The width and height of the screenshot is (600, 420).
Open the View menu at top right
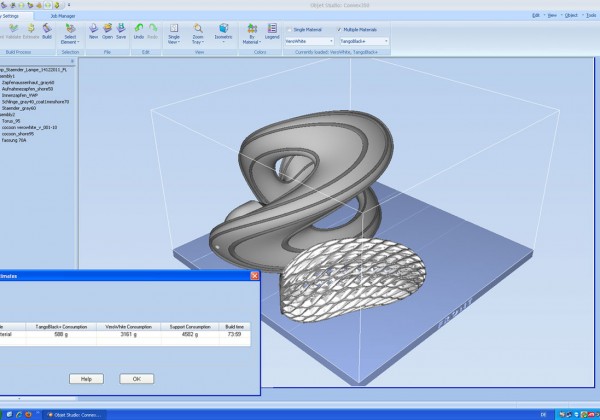point(552,15)
